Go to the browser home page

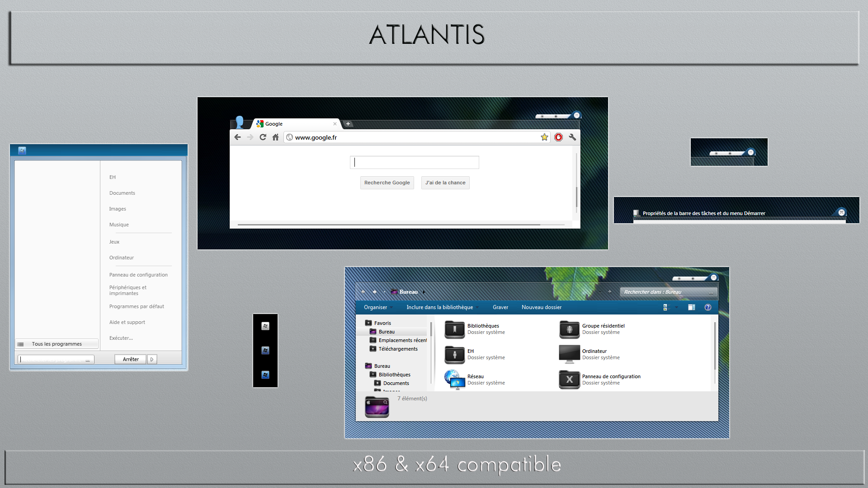click(275, 137)
